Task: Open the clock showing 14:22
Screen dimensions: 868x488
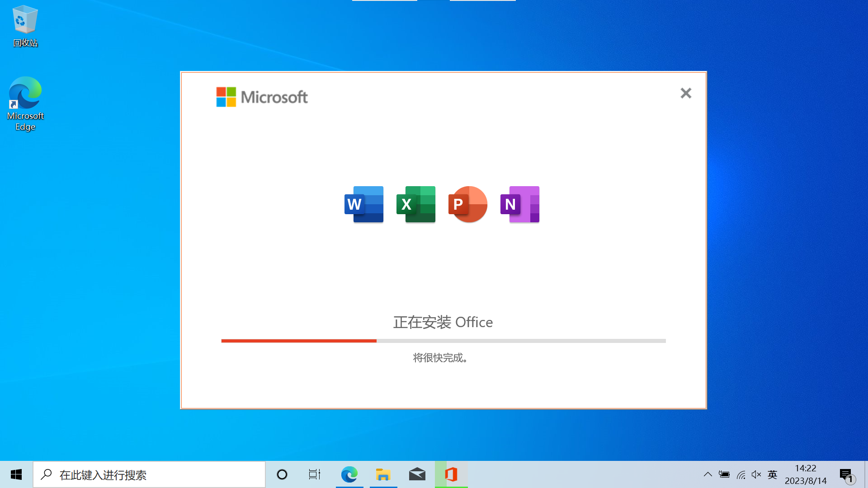Action: point(806,474)
